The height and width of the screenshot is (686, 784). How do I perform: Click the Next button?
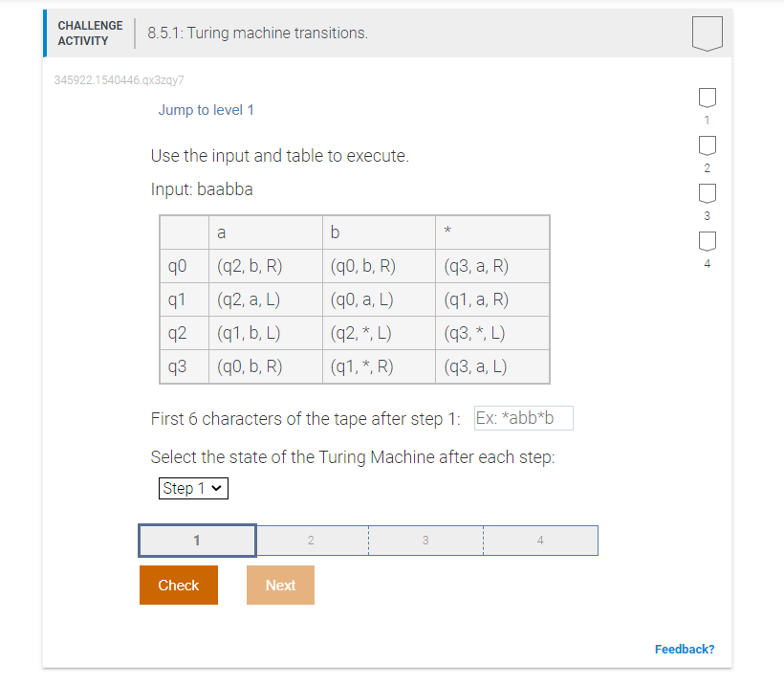(x=280, y=585)
